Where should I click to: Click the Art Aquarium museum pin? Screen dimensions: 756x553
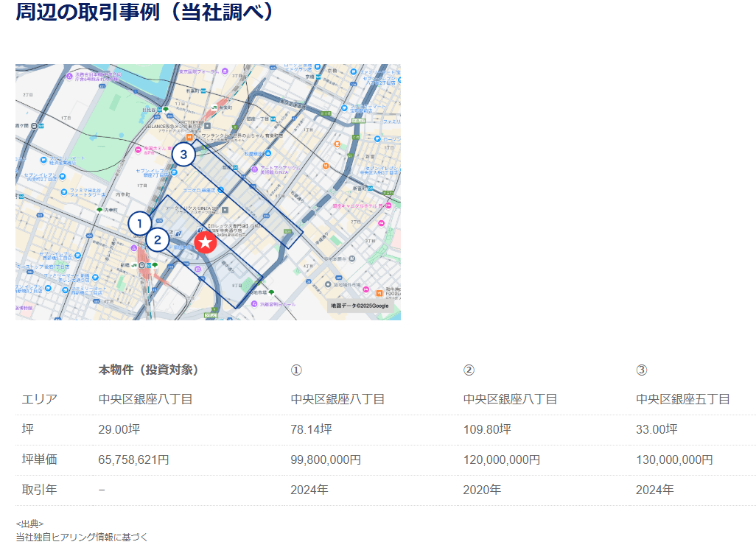click(x=255, y=169)
